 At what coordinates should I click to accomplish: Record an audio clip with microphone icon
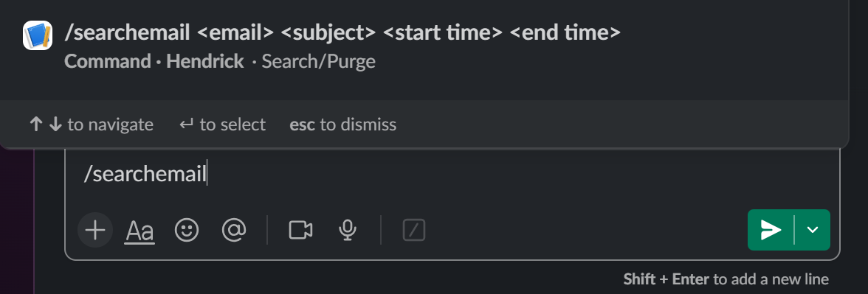[x=347, y=230]
